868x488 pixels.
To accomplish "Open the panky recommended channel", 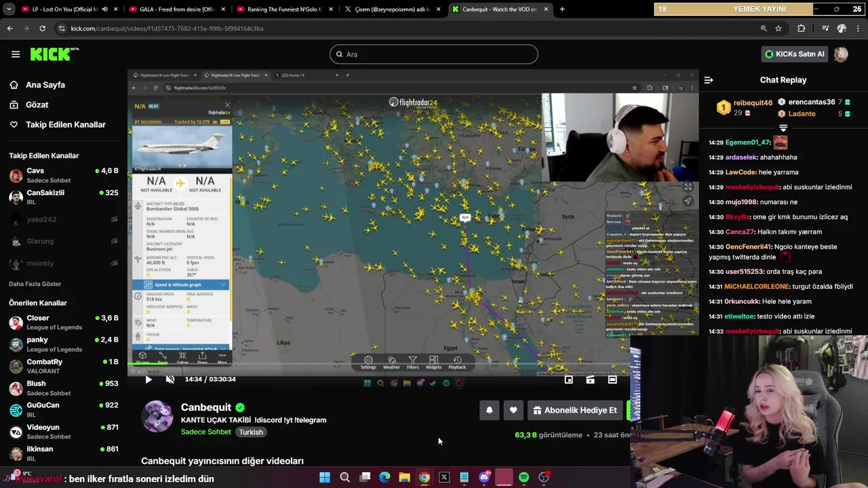I will [x=64, y=344].
